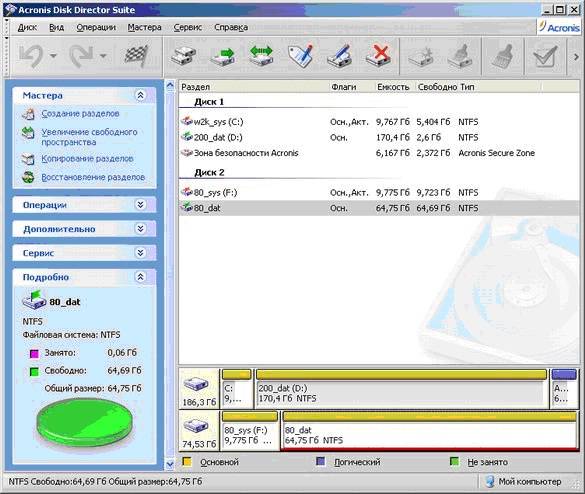Open the Мастера menu
Viewport: 585px width, 494px height.
(x=144, y=27)
